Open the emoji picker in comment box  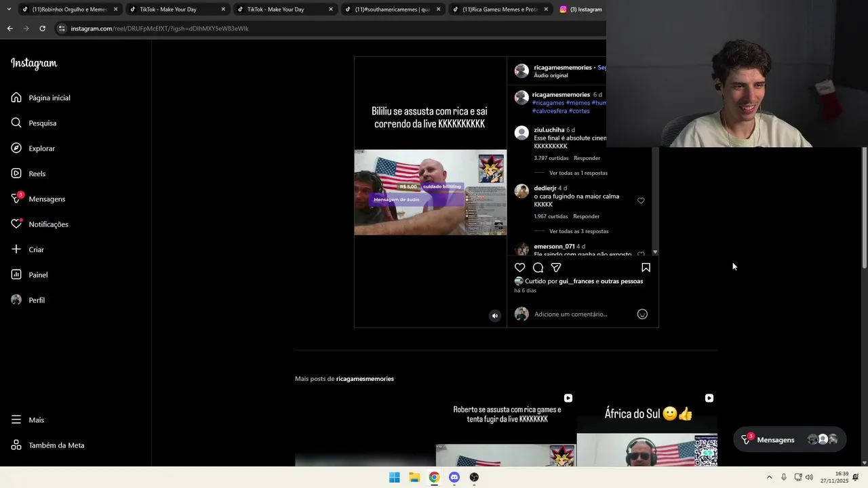point(642,314)
